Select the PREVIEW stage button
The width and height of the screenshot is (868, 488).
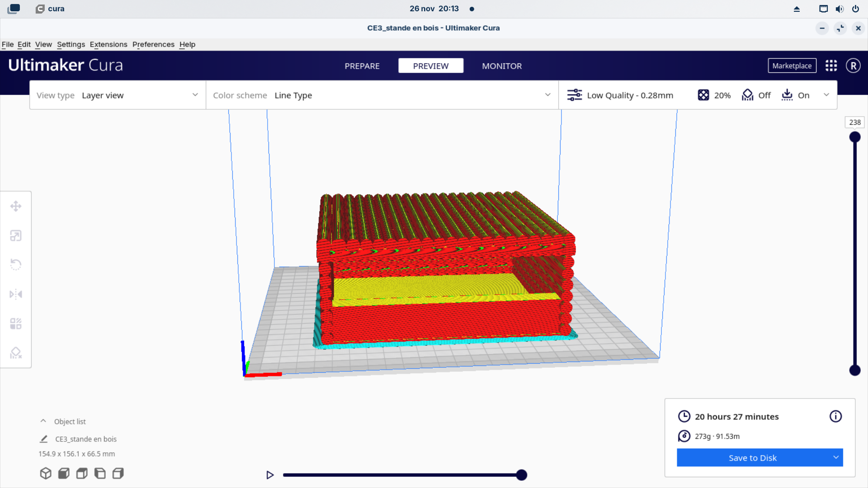click(431, 66)
